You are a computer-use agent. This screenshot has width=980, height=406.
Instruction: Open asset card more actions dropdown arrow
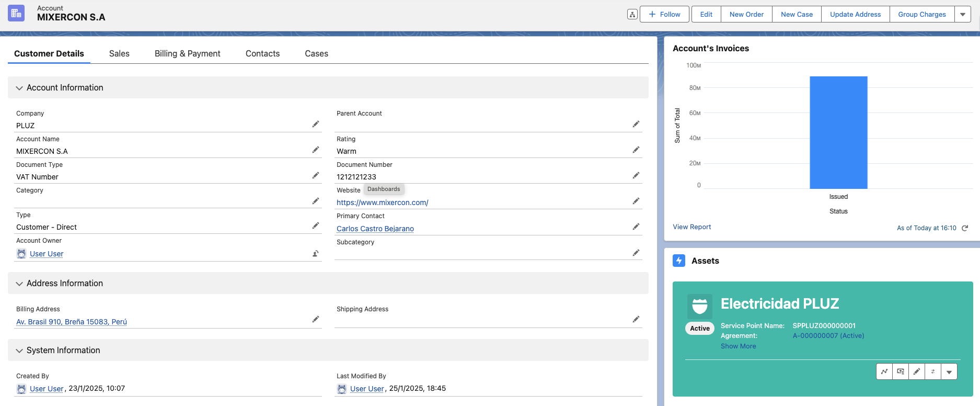point(949,371)
